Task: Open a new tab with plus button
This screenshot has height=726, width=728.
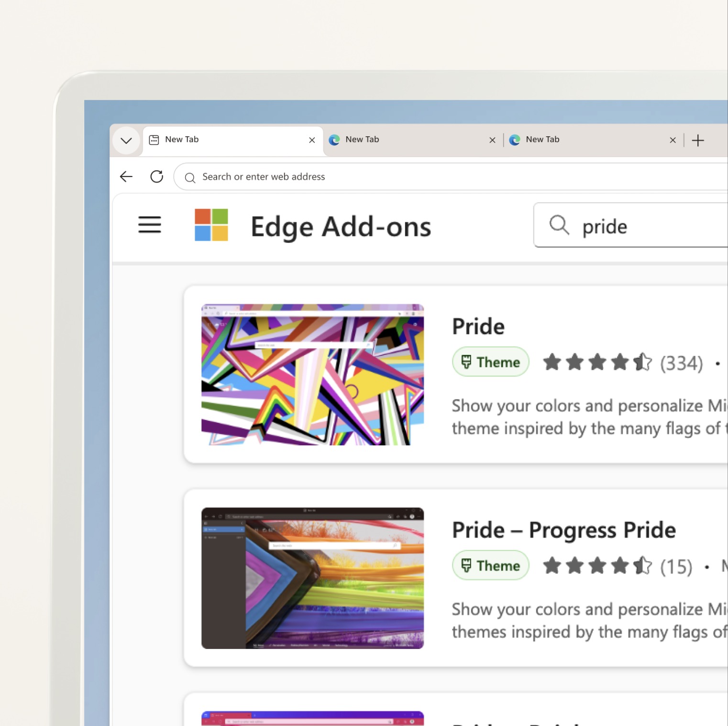Action: 698,140
